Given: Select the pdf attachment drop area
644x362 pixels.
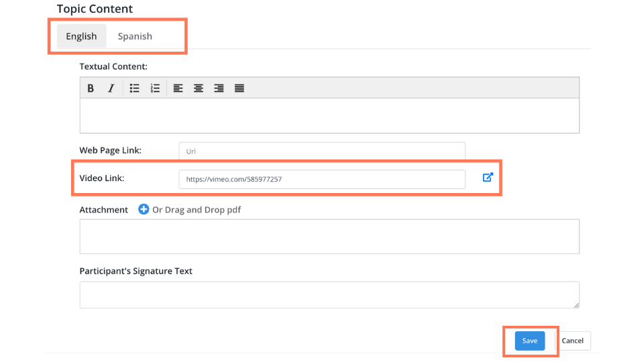Looking at the screenshot, I should [x=329, y=237].
